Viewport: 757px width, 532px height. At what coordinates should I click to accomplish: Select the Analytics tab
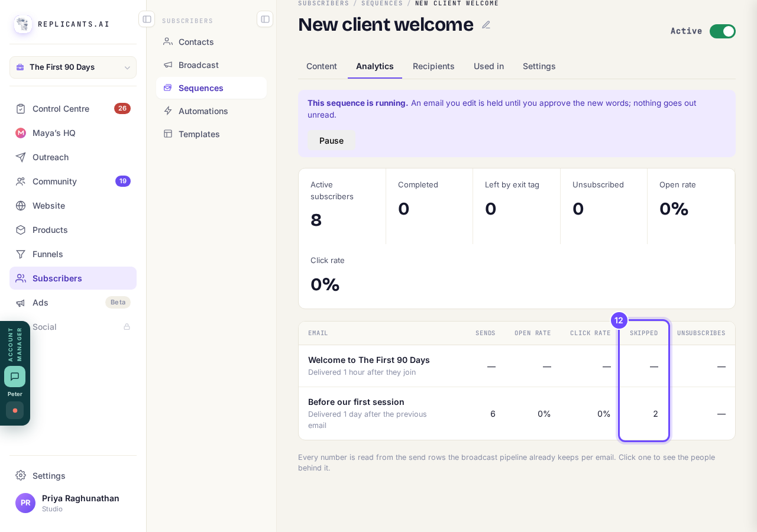click(375, 66)
